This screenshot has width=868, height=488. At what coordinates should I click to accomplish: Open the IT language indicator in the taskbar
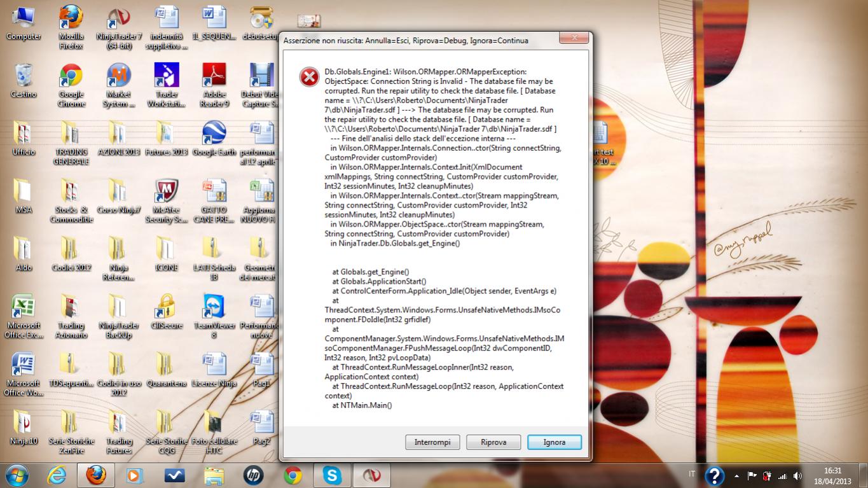coord(691,475)
